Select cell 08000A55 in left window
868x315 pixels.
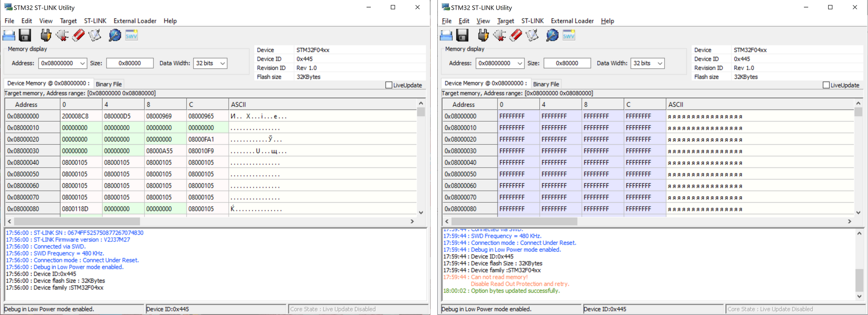[x=165, y=151]
